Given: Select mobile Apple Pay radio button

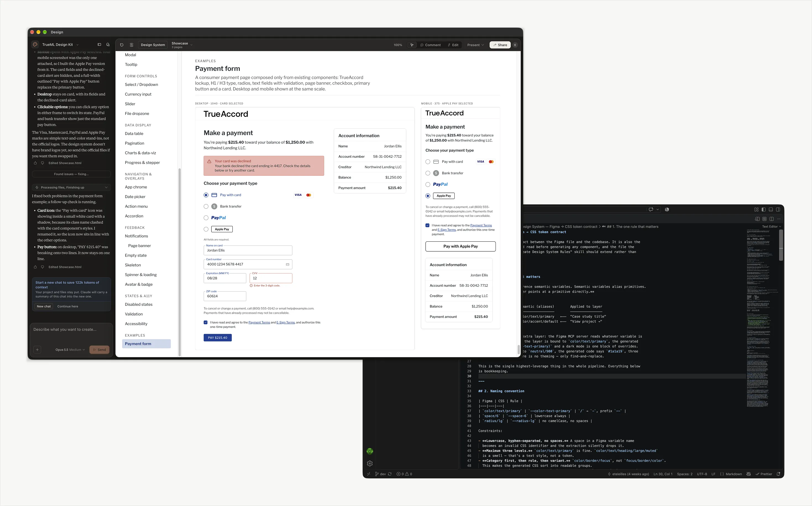Looking at the screenshot, I should click(x=428, y=196).
